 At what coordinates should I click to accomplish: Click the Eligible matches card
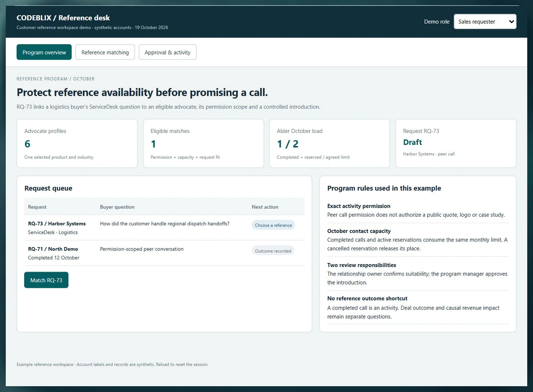coord(204,143)
